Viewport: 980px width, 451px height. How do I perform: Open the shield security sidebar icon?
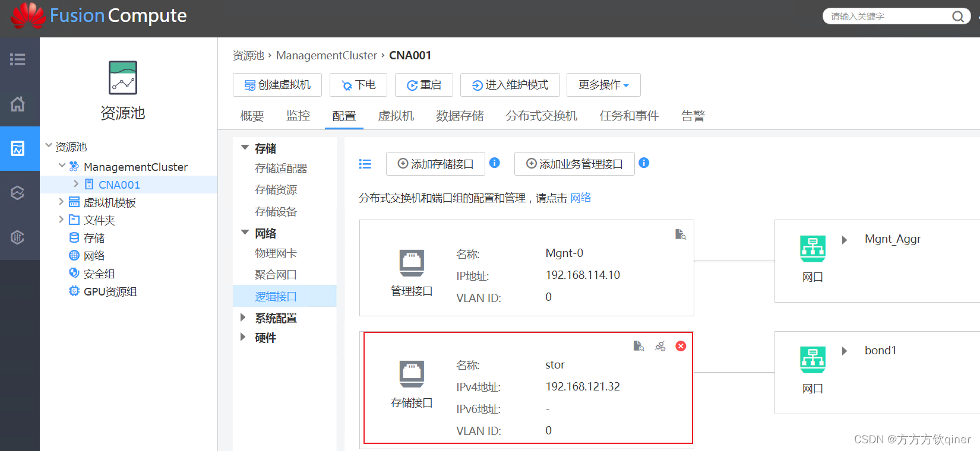[x=18, y=237]
